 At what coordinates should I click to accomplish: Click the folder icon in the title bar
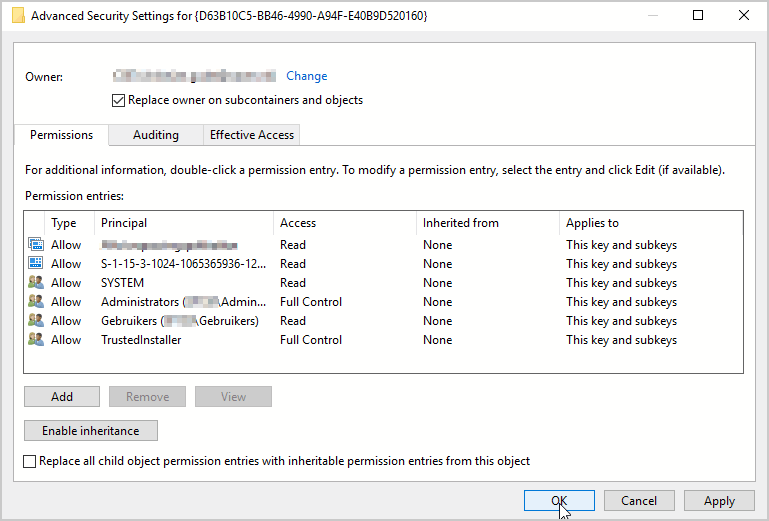(18, 16)
